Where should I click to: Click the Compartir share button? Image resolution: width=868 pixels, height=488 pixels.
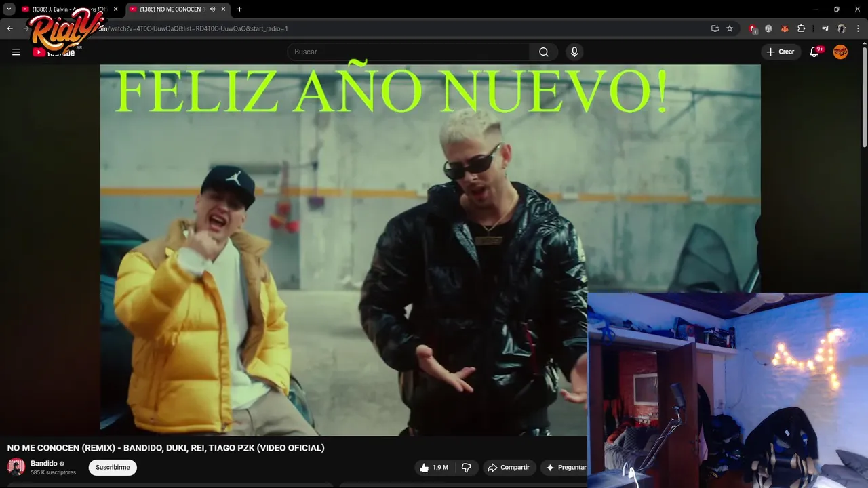point(509,468)
